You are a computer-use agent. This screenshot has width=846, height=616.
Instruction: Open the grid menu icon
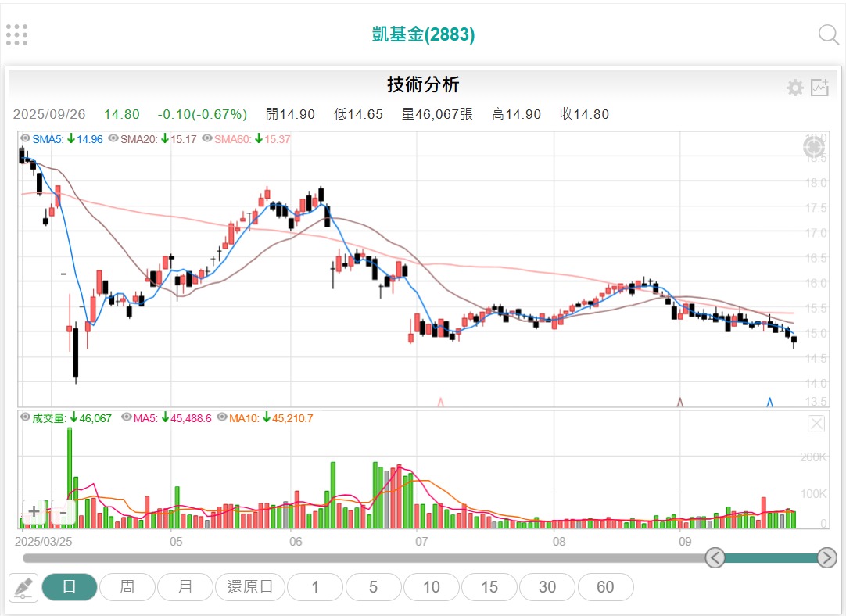16,34
